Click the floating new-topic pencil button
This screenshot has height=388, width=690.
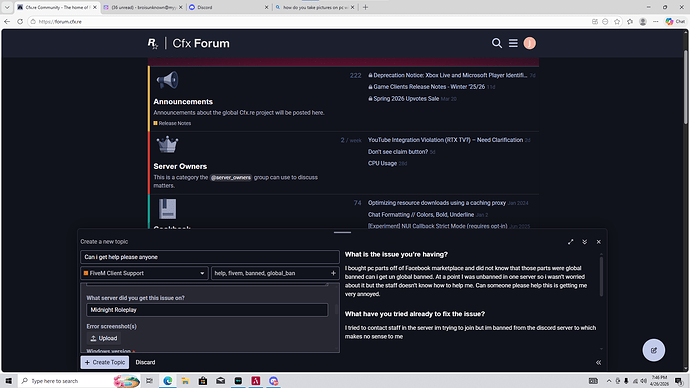click(x=653, y=350)
